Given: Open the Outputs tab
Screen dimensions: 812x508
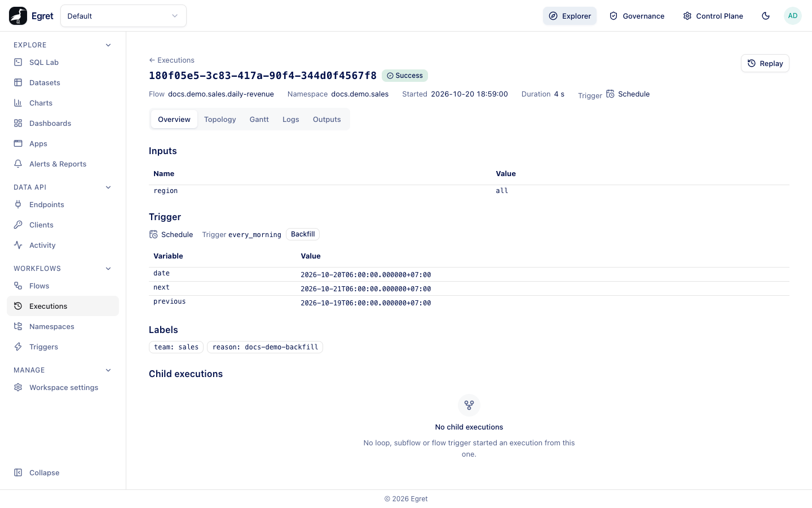Looking at the screenshot, I should (327, 119).
